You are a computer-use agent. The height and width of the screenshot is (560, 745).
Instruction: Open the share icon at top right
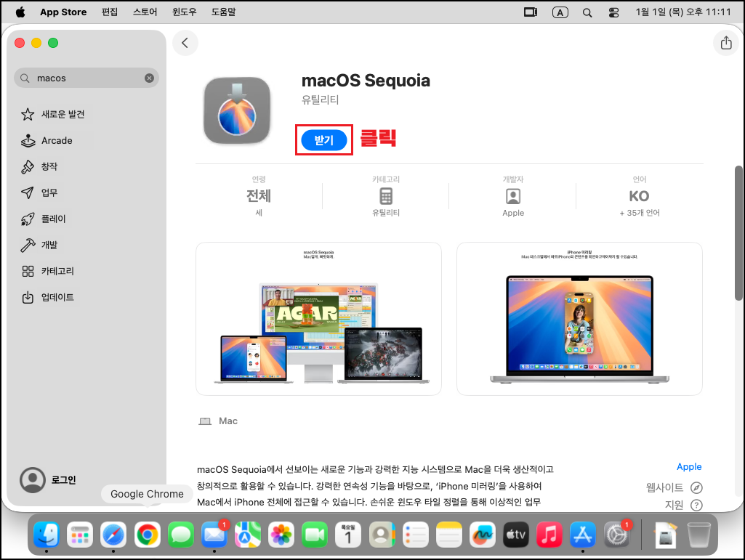[x=726, y=43]
